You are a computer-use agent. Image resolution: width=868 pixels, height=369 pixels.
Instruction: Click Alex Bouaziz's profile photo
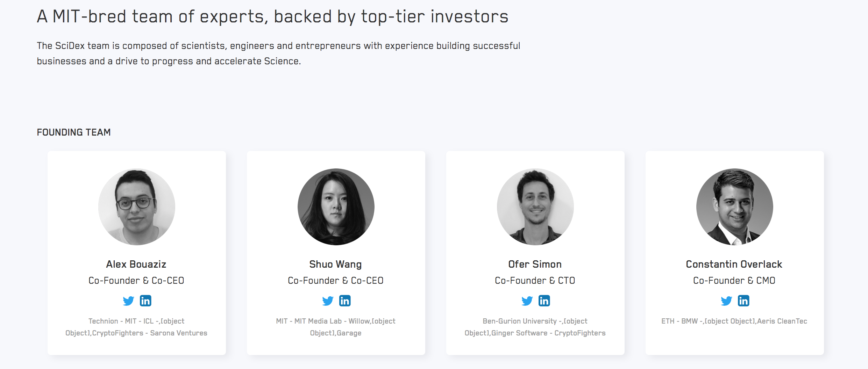[137, 207]
